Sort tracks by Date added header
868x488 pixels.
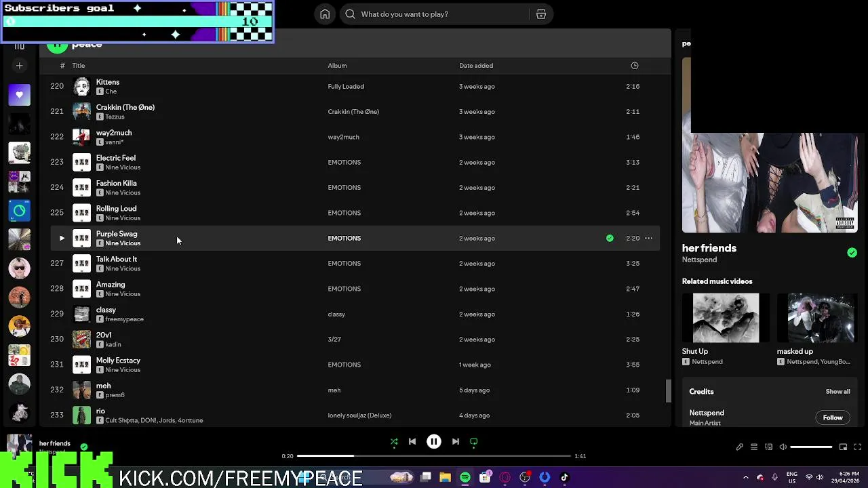coord(476,66)
